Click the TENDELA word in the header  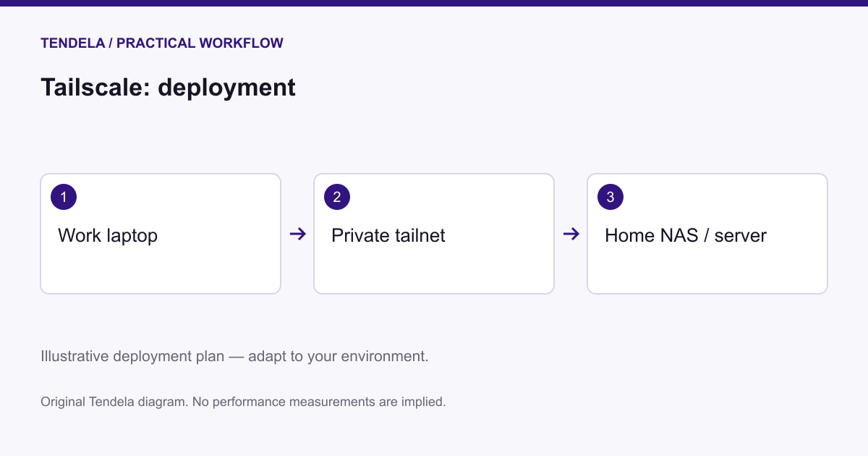point(72,43)
